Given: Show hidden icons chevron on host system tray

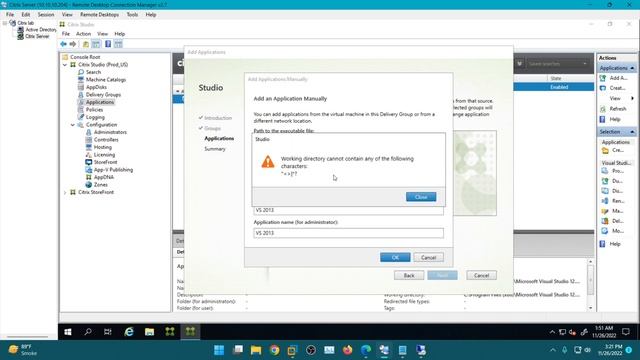Looking at the screenshot, I should point(553,350).
